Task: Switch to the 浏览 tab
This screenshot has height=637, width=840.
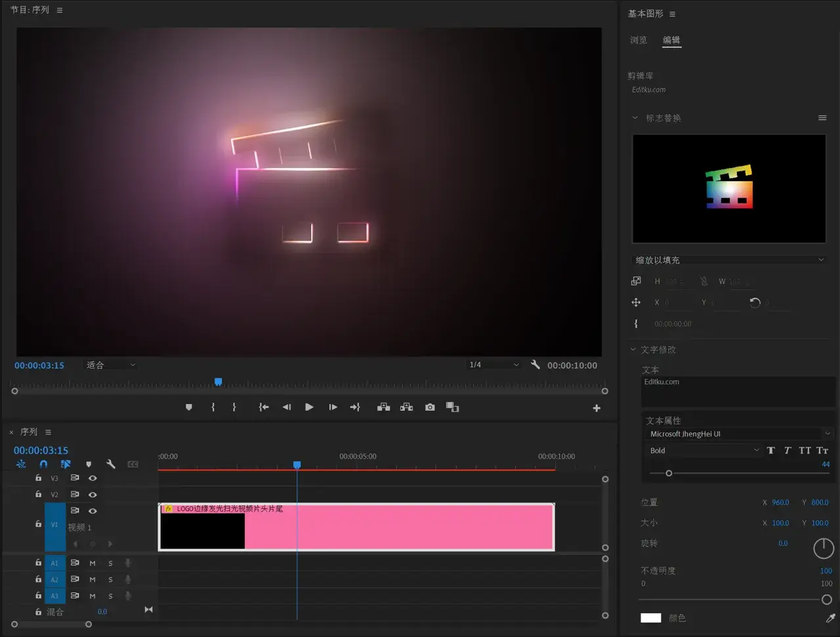Action: 638,40
